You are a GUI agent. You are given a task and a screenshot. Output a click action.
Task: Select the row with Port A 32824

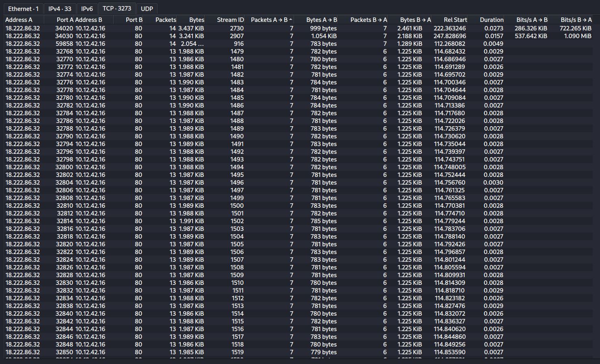tap(299, 260)
